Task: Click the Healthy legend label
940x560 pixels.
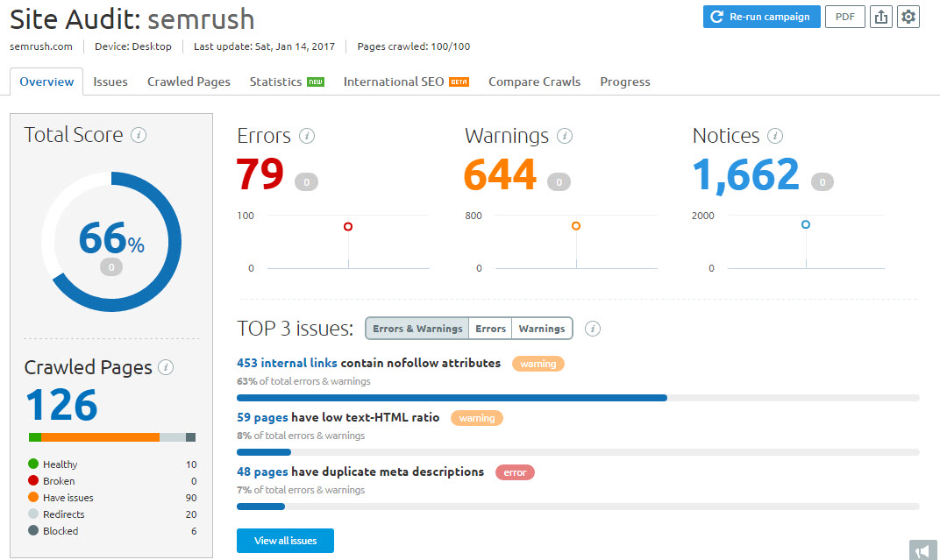Action: (60, 464)
